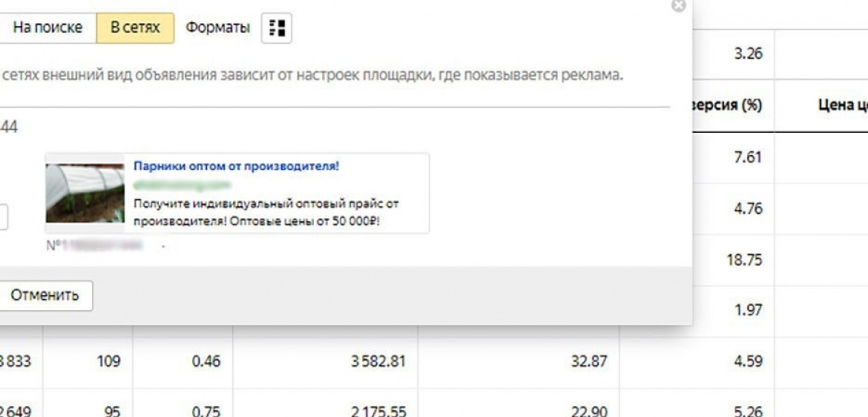The height and width of the screenshot is (417, 868).
Task: Close the ad preview popup
Action: [678, 5]
